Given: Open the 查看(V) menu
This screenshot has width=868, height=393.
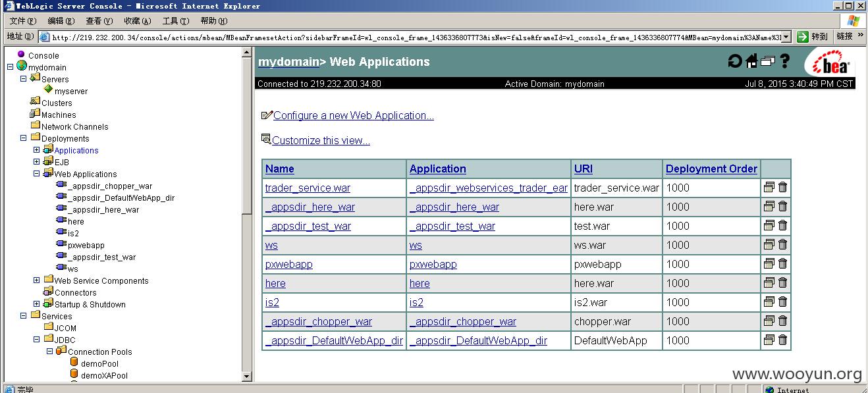Looking at the screenshot, I should (99, 21).
